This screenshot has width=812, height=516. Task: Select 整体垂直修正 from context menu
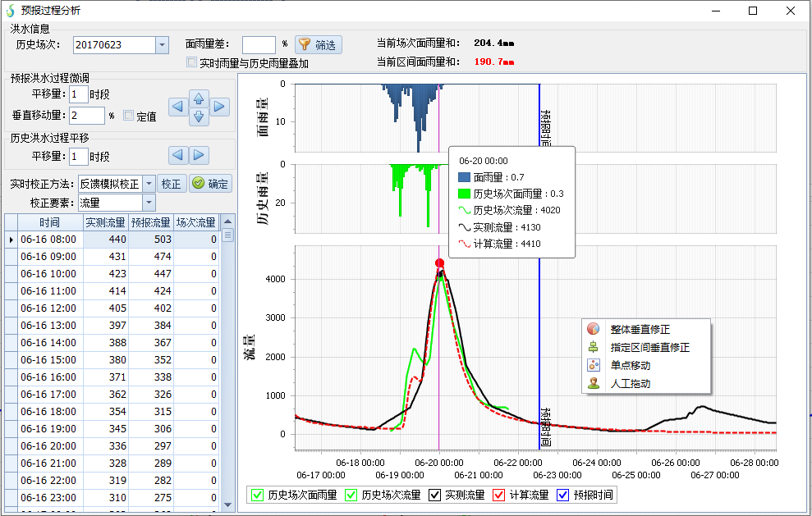coord(640,329)
